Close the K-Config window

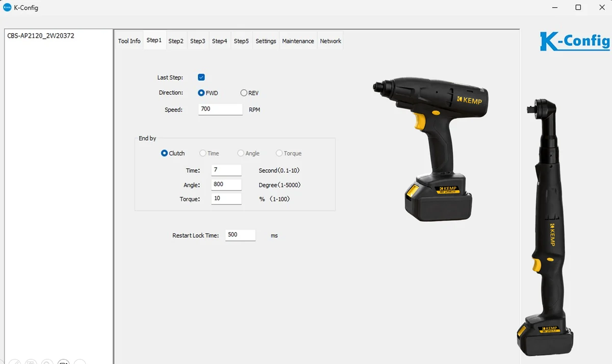coord(601,8)
